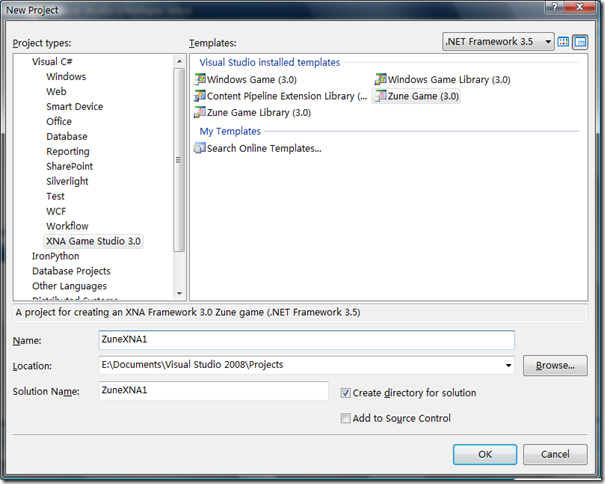Click project types scrollbar up arrow
The image size is (605, 484).
(x=179, y=61)
